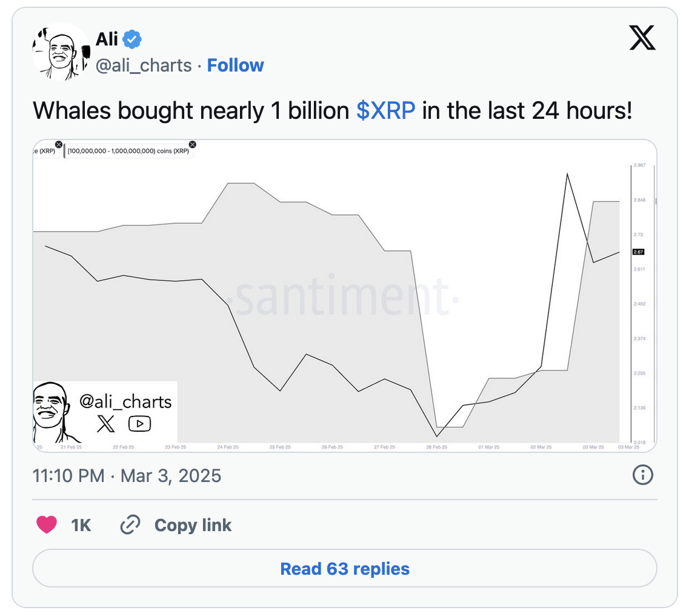Click the @ali_charts handle in the header
The height and width of the screenshot is (616, 686).
click(144, 65)
